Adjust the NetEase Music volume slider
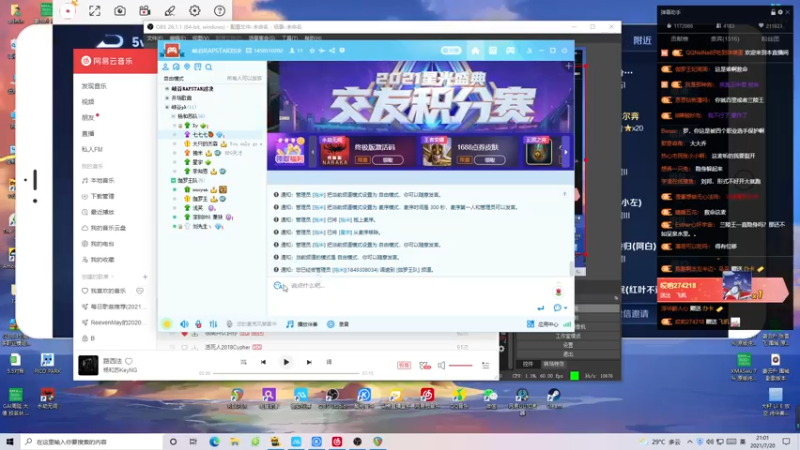 460,365
